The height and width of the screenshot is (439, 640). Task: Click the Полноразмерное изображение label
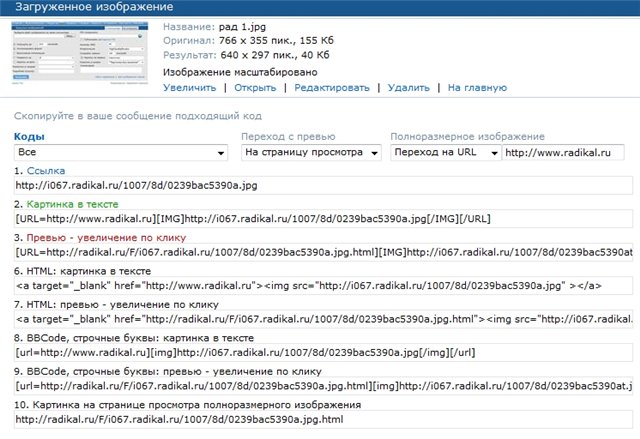467,137
